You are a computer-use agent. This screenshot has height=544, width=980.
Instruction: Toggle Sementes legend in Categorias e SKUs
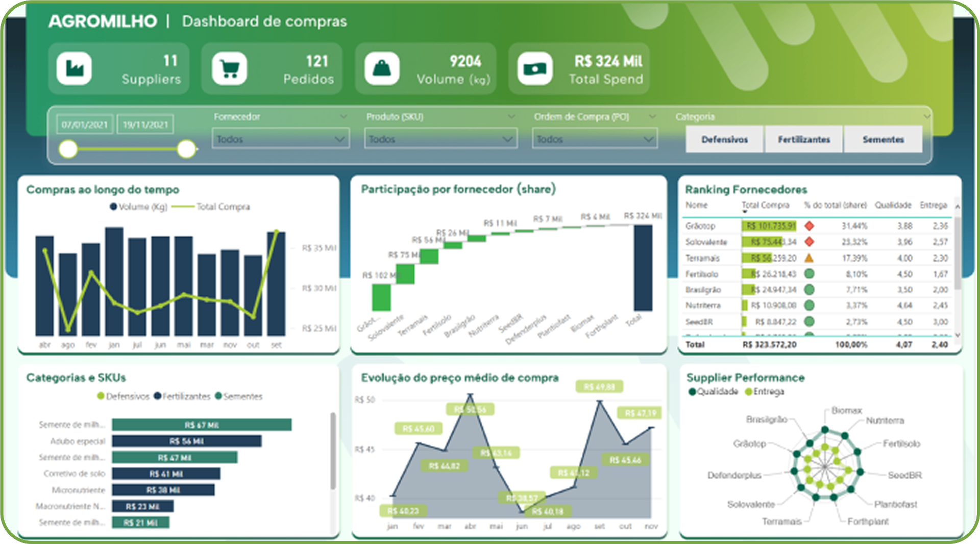pos(239,396)
